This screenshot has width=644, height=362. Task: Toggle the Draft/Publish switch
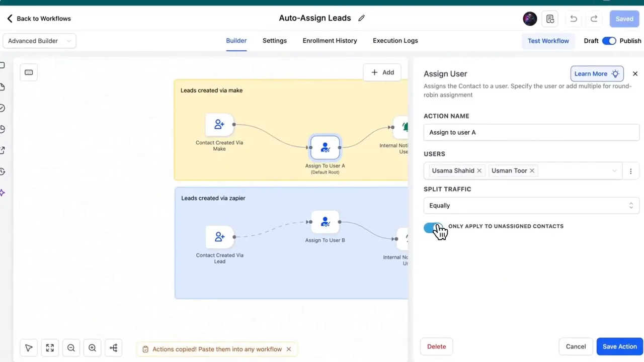pos(609,41)
